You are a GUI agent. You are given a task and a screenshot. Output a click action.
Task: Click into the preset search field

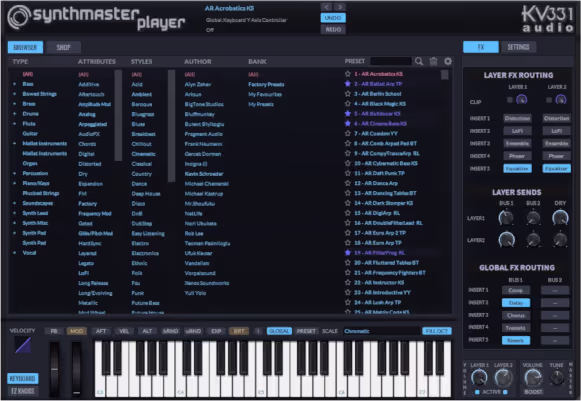(x=391, y=61)
